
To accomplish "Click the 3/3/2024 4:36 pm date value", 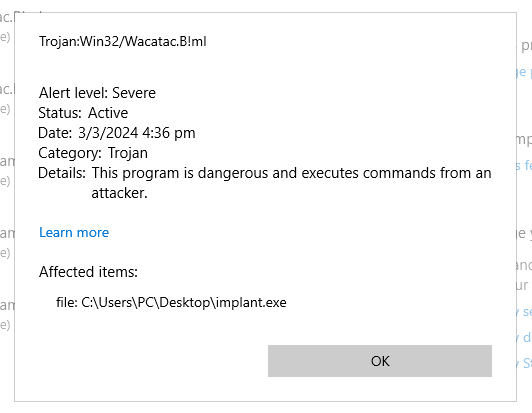I will coord(137,133).
